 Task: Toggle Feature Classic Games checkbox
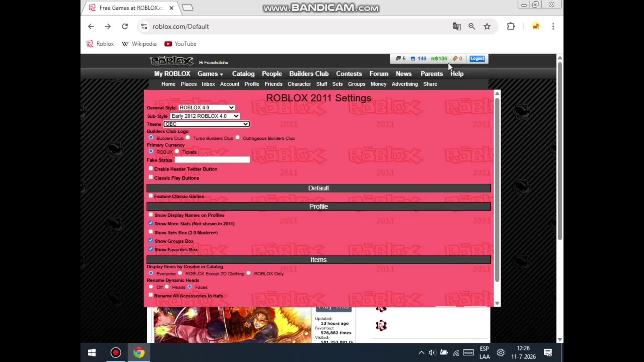[151, 196]
